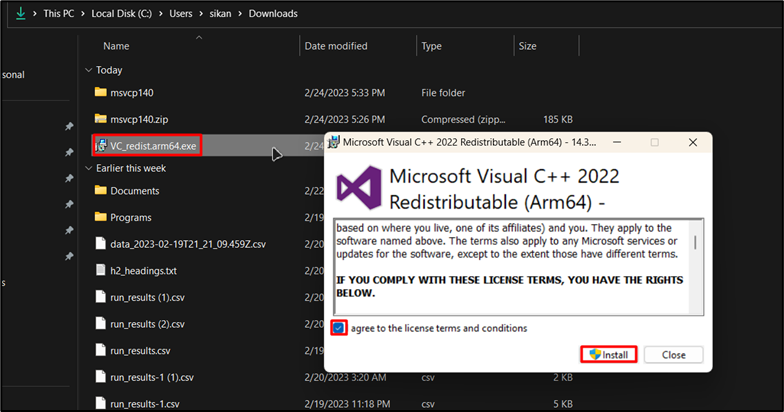Viewport: 784px width, 412px height.
Task: Go to Users in breadcrumb
Action: point(180,14)
